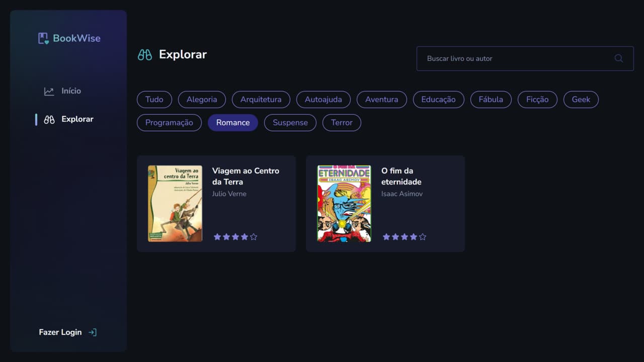644x362 pixels.
Task: Click the binoculars icon beside Explorar heading
Action: pos(145,55)
